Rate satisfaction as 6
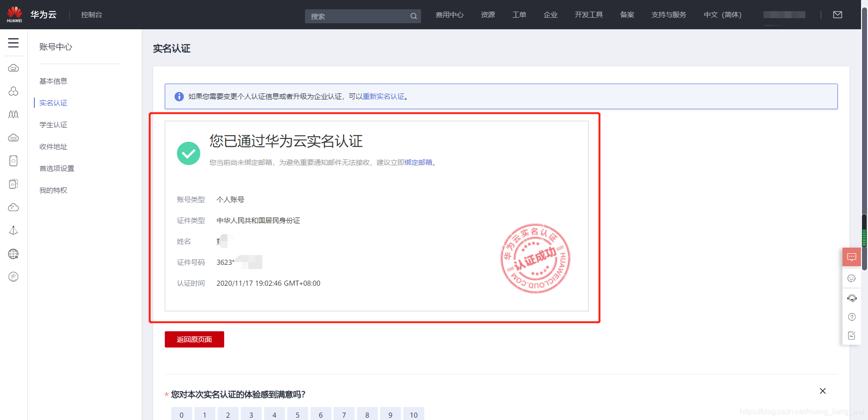This screenshot has width=868, height=420. pos(321,414)
